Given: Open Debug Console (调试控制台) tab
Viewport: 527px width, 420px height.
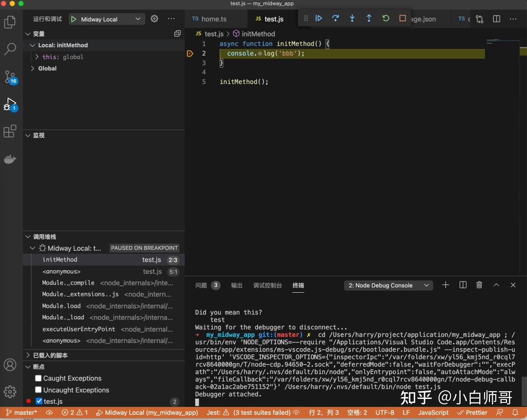Looking at the screenshot, I should tap(267, 285).
